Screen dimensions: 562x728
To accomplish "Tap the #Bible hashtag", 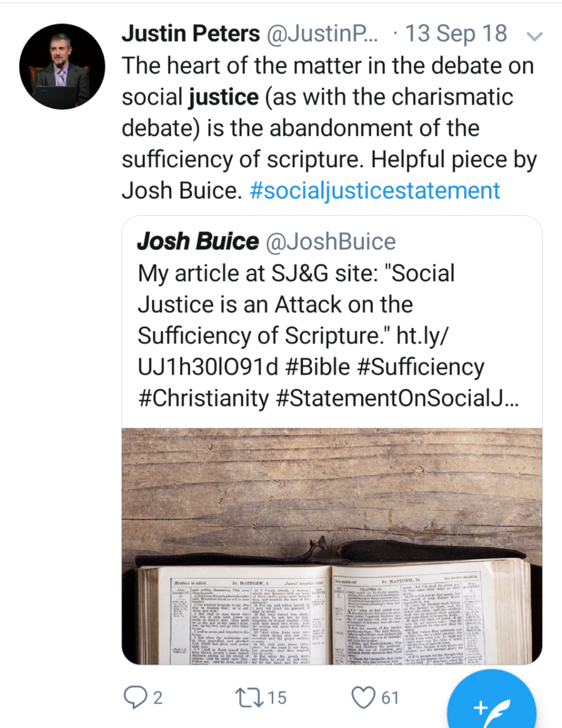I will [x=317, y=367].
